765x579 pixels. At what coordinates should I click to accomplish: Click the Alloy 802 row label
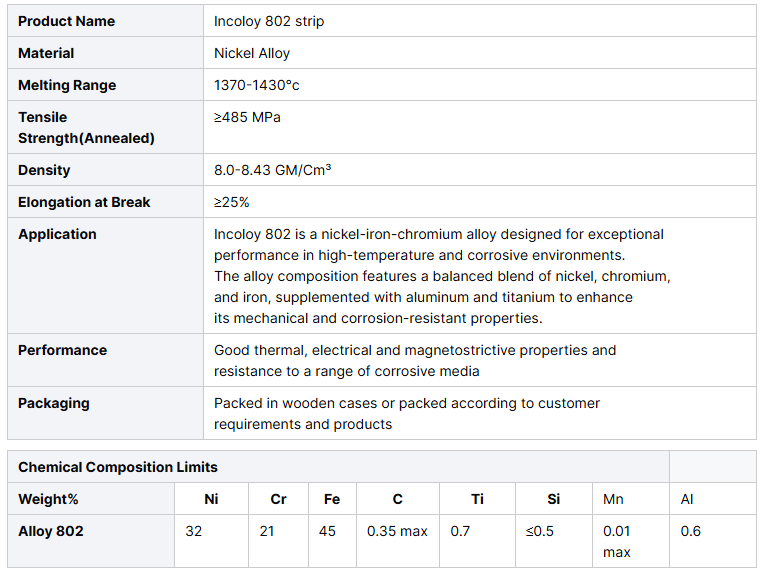tap(51, 531)
